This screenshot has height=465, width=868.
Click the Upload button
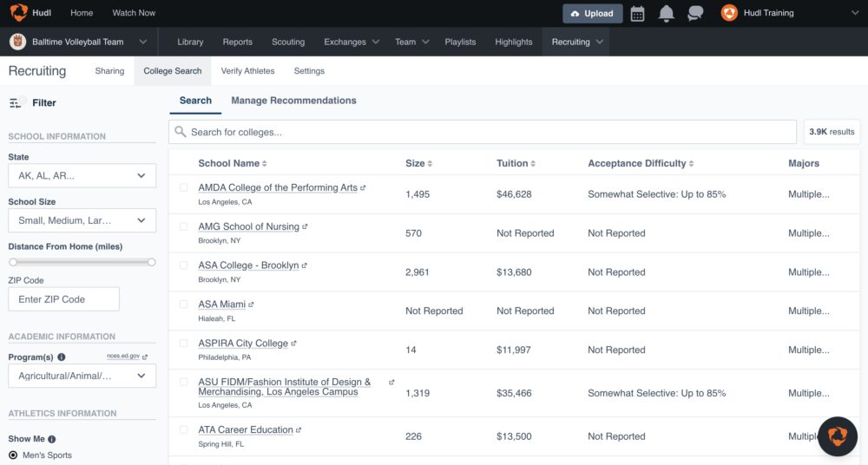(x=592, y=13)
